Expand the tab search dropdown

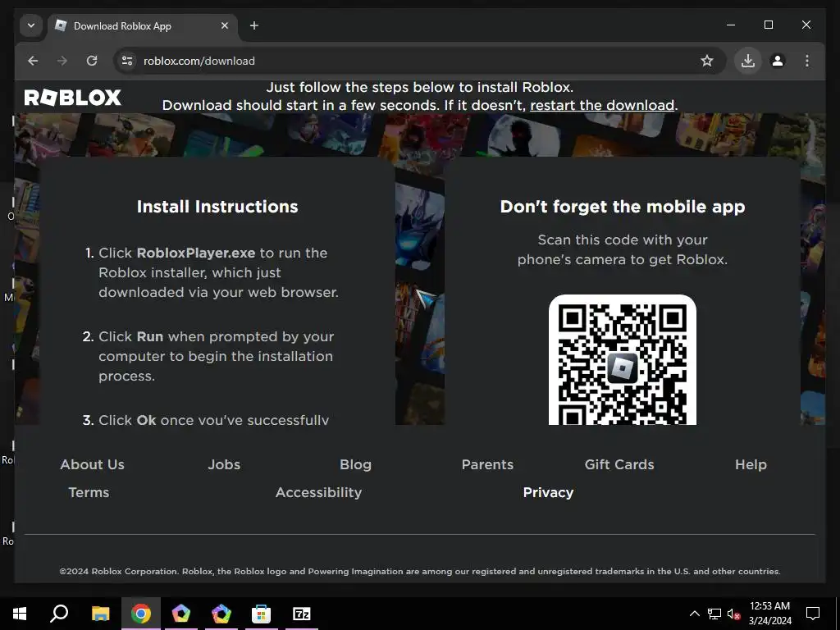(x=31, y=25)
